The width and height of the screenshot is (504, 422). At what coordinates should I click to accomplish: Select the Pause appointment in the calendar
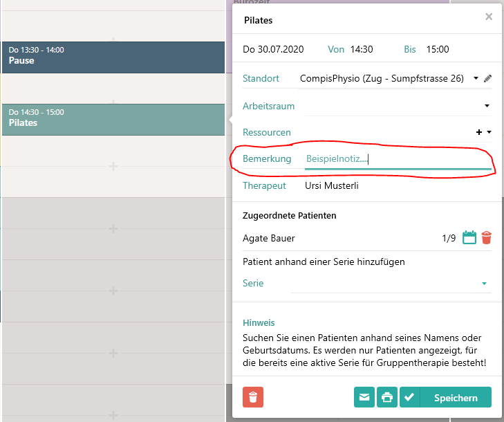pyautogui.click(x=113, y=57)
